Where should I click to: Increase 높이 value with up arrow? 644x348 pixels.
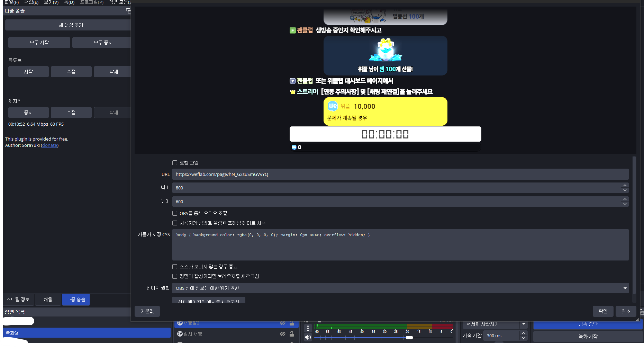[x=625, y=199]
